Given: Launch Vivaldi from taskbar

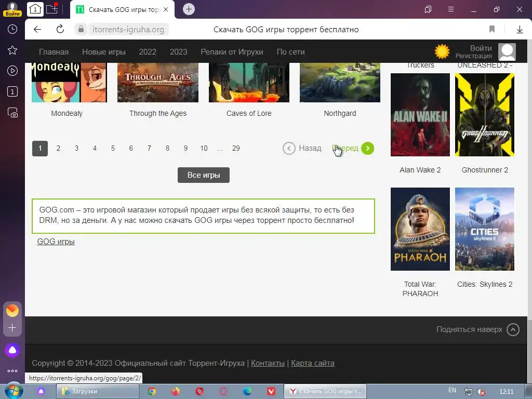Looking at the screenshot, I should pos(271,391).
